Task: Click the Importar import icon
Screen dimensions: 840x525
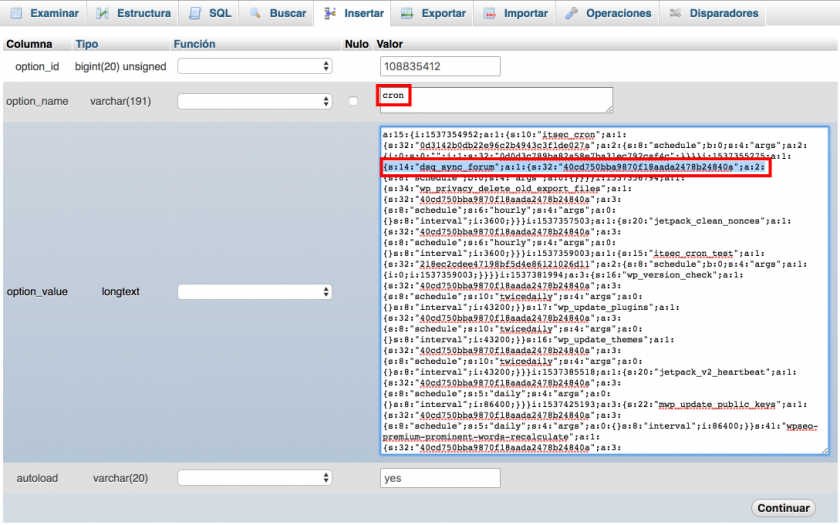Action: click(x=489, y=14)
